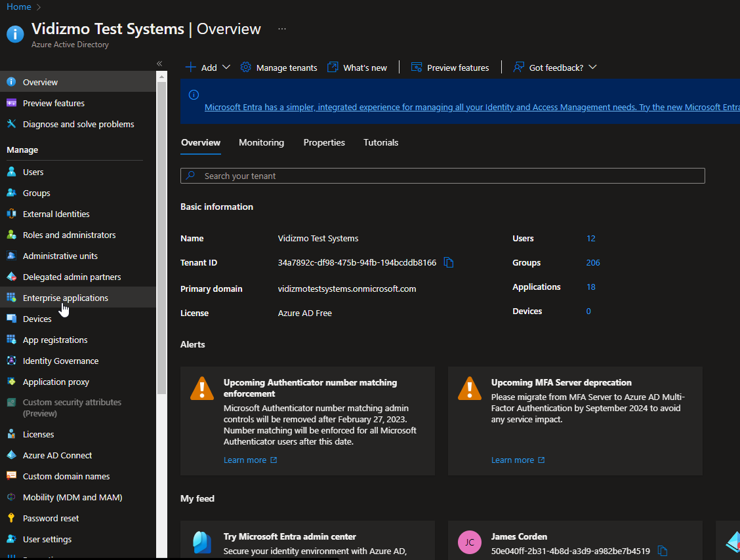Viewport: 740px width, 560px height.
Task: Open the Tutorials tab
Action: [x=380, y=142]
